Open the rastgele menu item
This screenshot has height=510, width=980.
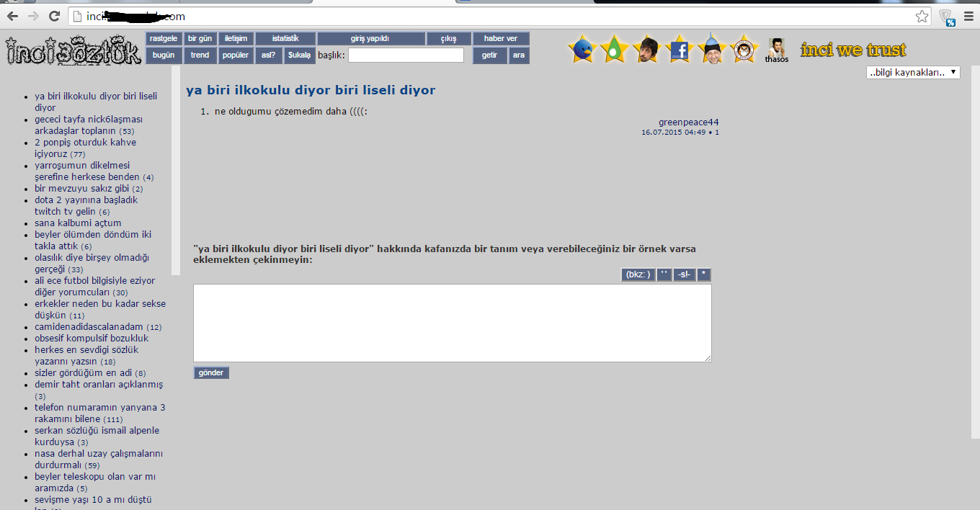tap(164, 39)
